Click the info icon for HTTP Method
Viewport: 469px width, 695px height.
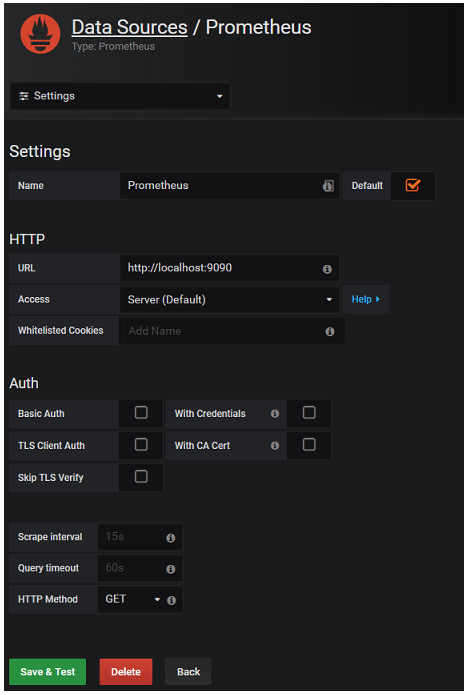click(x=172, y=600)
